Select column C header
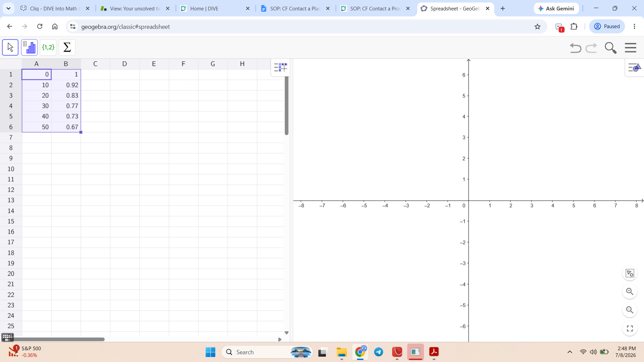644x362 pixels. tap(95, 64)
